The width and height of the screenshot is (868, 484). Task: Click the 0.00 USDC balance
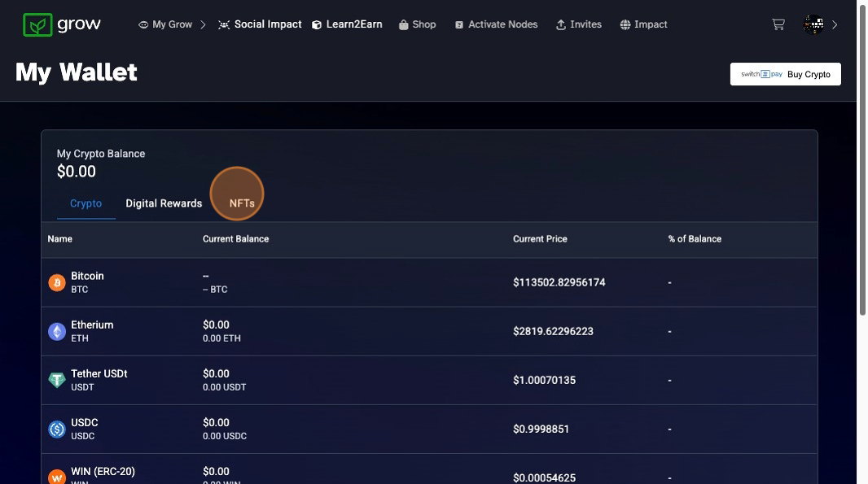click(x=225, y=436)
